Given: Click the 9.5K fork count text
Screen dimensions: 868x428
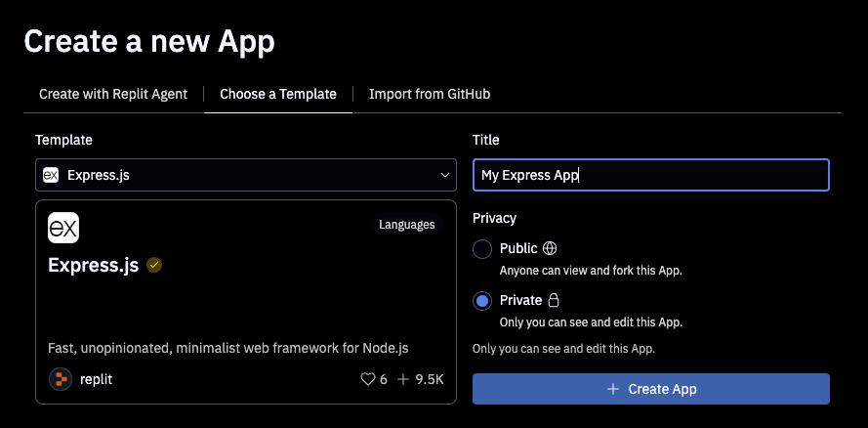Looking at the screenshot, I should 430,379.
